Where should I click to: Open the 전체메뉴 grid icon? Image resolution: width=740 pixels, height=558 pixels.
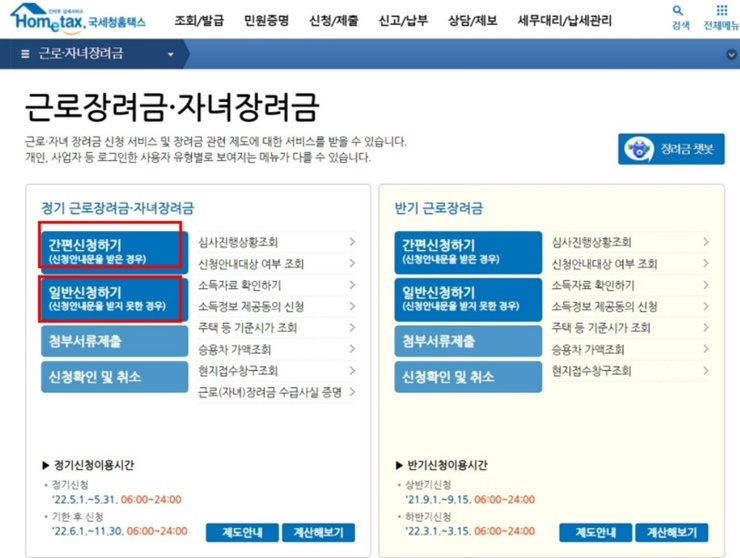pos(722,10)
